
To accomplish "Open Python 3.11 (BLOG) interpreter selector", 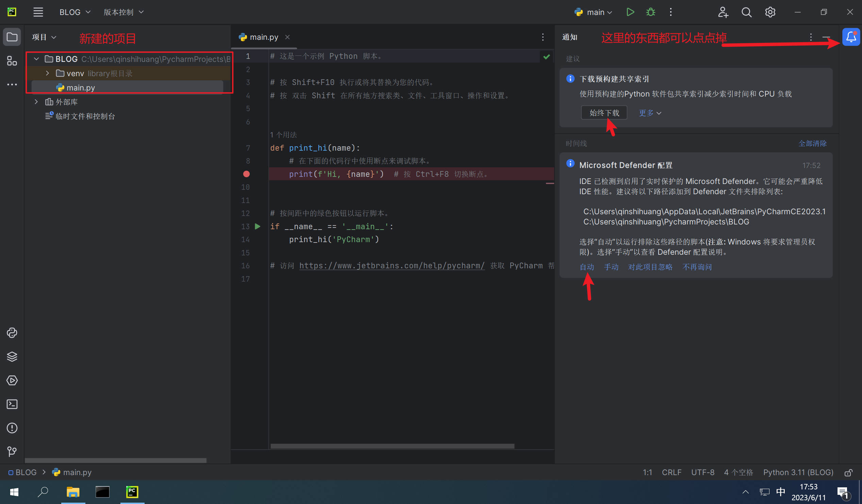I will pyautogui.click(x=798, y=472).
